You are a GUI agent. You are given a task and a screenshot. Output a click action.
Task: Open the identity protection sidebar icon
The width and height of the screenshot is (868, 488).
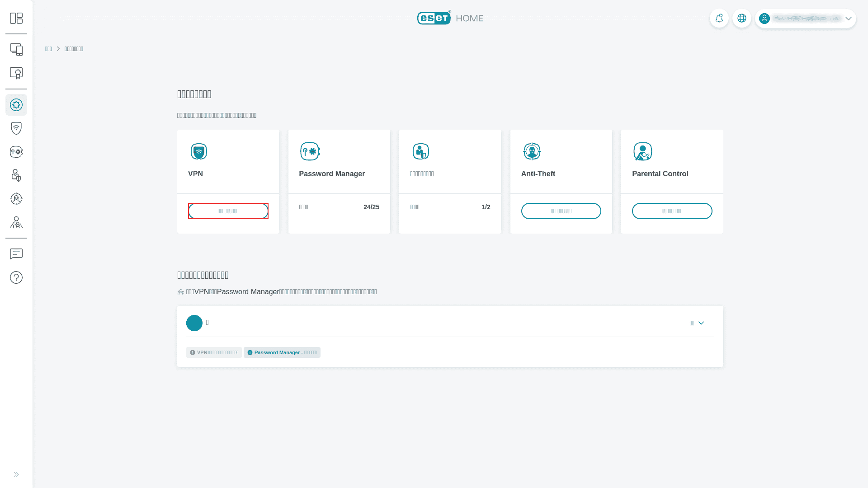point(16,175)
